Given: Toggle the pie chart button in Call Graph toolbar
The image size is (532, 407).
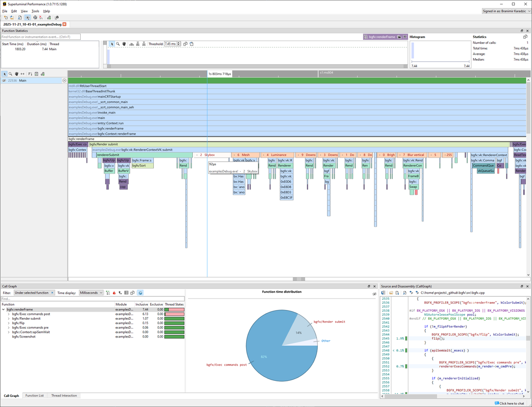Looking at the screenshot, I should pyautogui.click(x=141, y=293).
